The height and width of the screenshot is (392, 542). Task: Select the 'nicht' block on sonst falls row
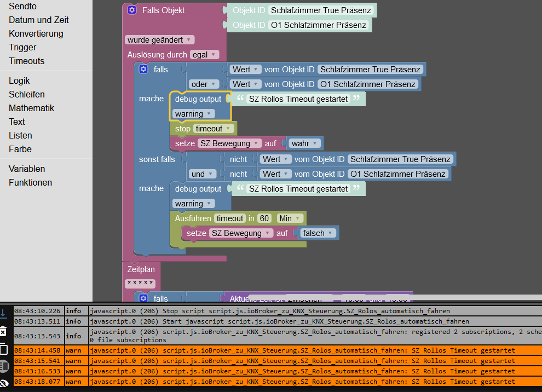[239, 159]
